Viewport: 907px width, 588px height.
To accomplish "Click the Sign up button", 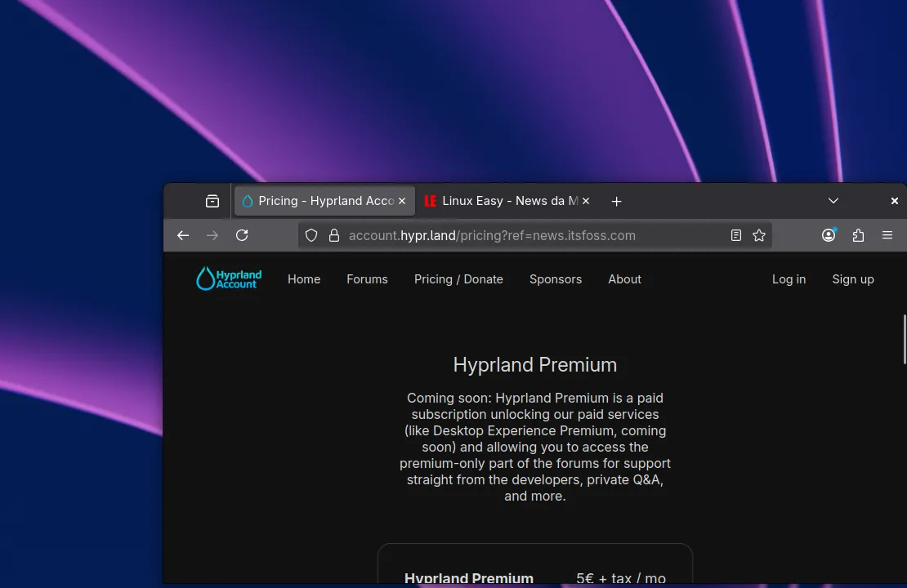I will point(853,278).
